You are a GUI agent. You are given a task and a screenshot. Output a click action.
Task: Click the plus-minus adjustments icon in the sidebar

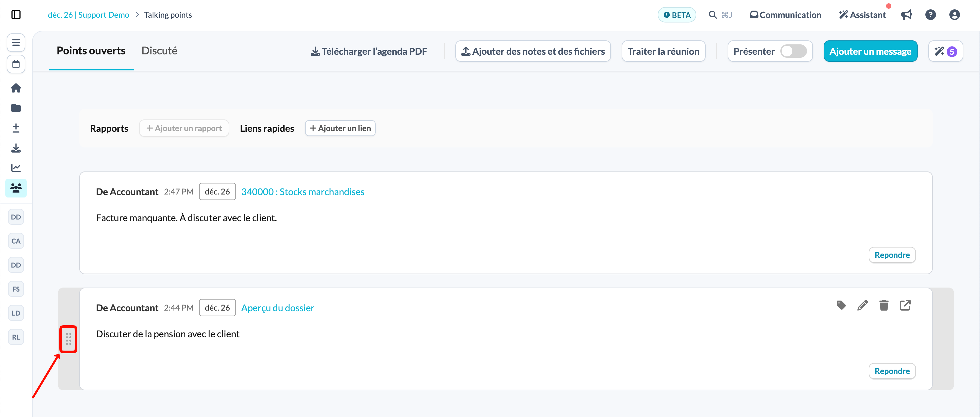[x=16, y=128]
